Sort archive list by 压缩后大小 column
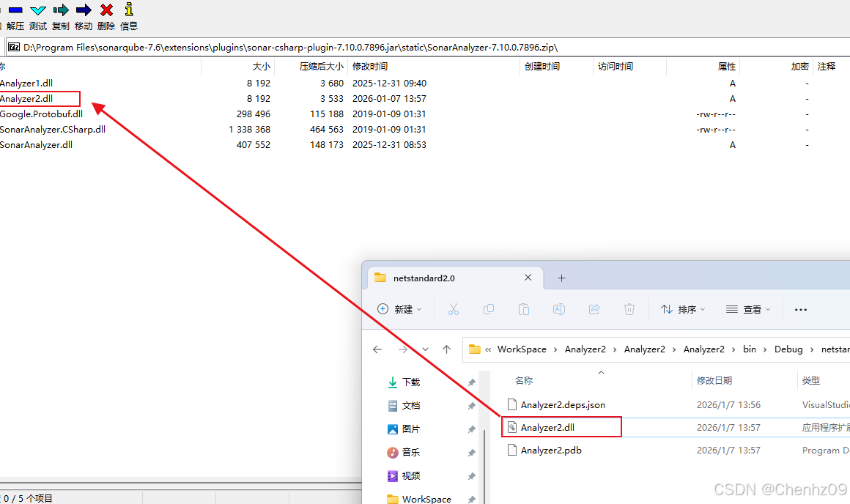 (321, 67)
